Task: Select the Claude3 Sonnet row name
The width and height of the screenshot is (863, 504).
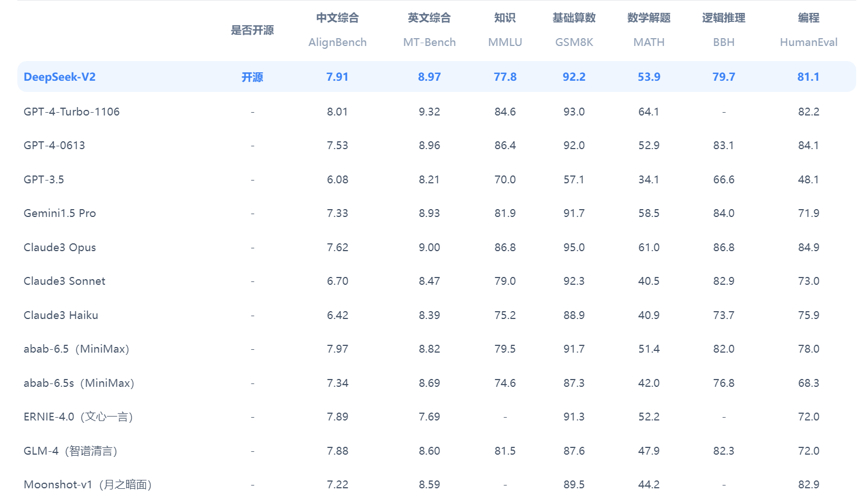Action: coord(64,281)
